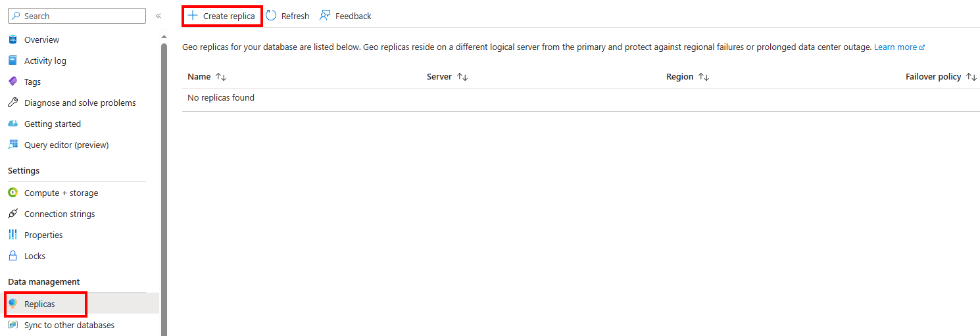This screenshot has width=980, height=336.
Task: Sort replicas by the Server column
Action: tap(462, 77)
